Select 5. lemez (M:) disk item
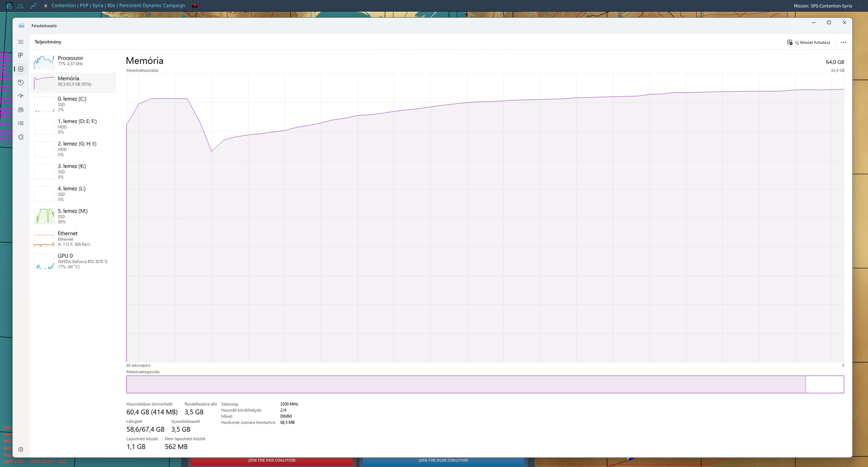 pyautogui.click(x=73, y=216)
